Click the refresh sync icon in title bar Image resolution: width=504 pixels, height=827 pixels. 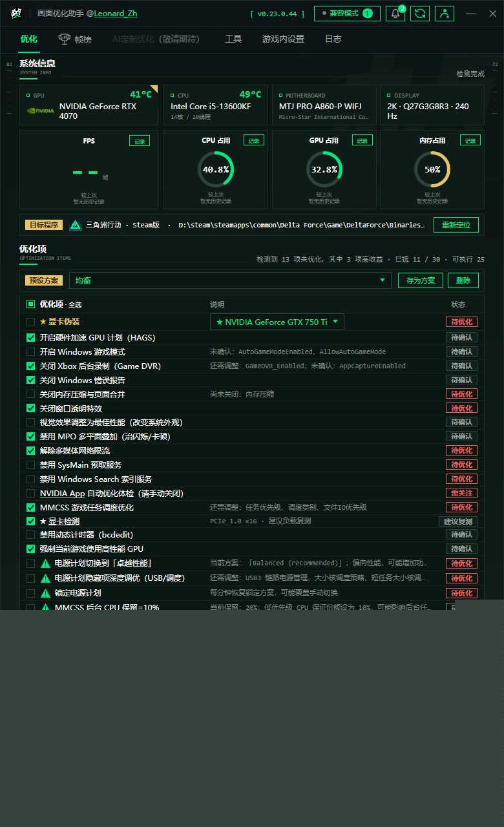[x=420, y=14]
